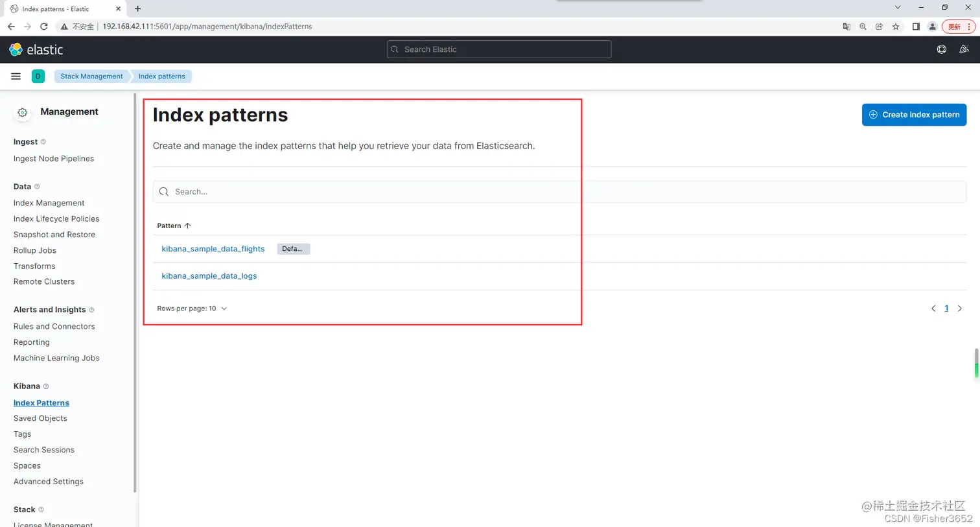980x527 pixels.
Task: Click the share page icon
Action: (879, 27)
